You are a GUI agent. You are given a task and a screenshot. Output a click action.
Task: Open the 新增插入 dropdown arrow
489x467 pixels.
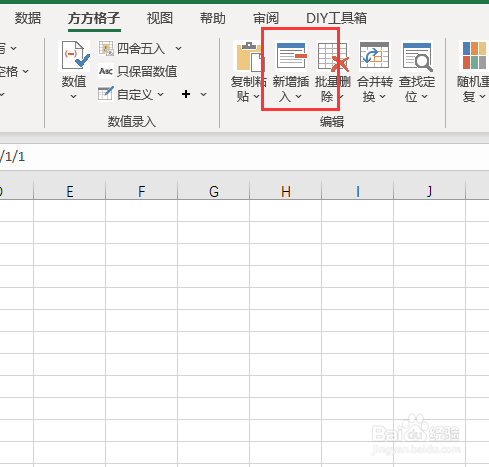298,97
